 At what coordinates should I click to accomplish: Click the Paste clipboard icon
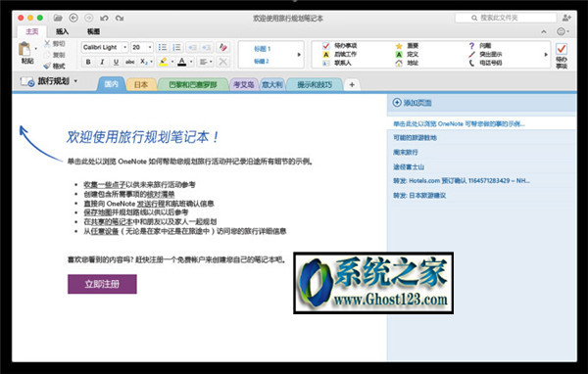pos(24,49)
